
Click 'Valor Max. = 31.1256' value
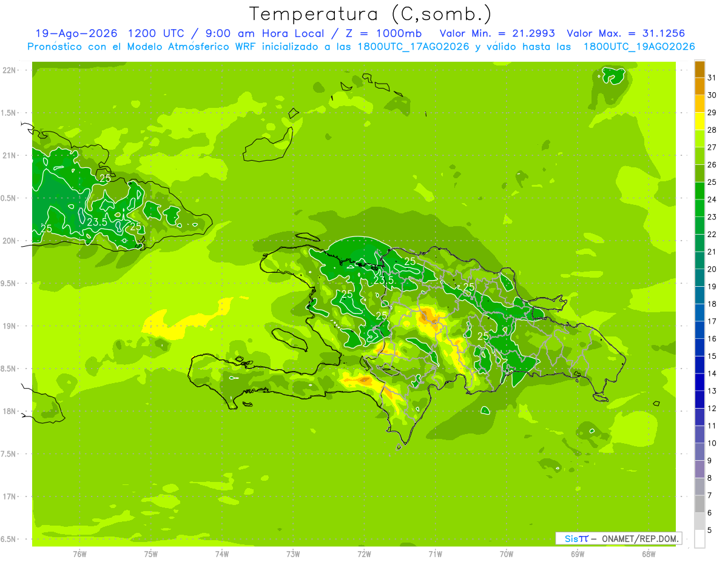[625, 34]
